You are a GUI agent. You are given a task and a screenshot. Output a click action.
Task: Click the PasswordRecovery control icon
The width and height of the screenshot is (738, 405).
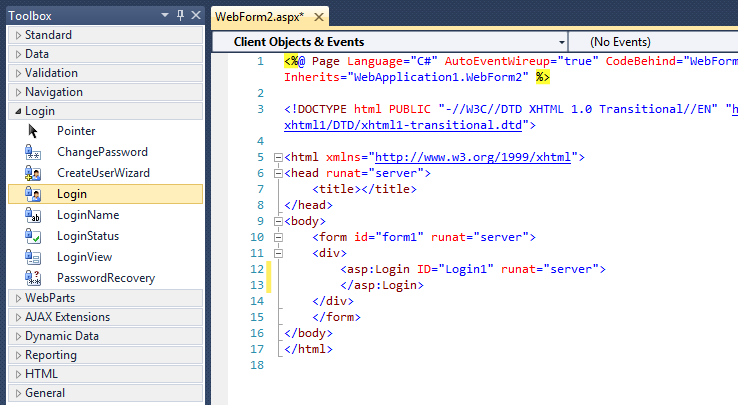point(32,278)
